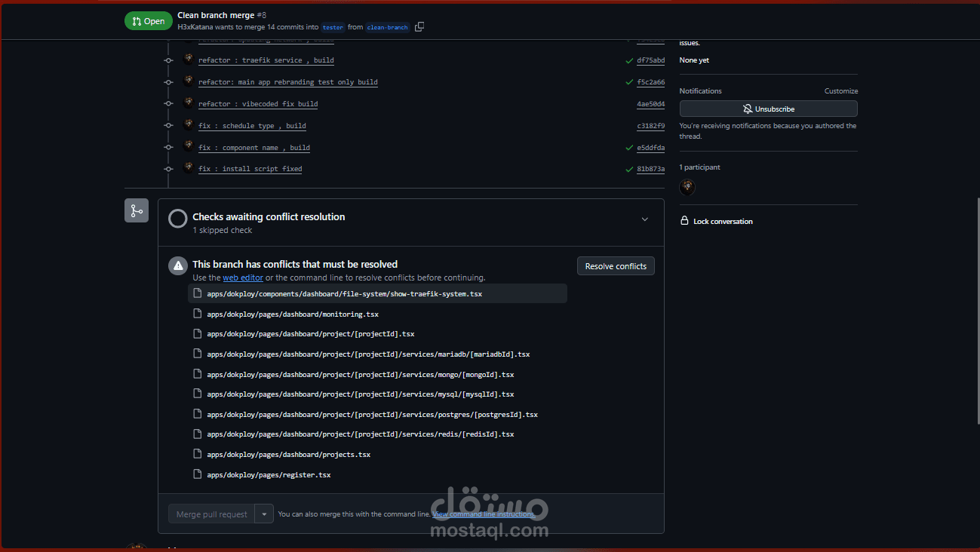Image resolution: width=980 pixels, height=552 pixels.
Task: Click 'This branch has conflicts that must be resolved'
Action: tap(295, 264)
